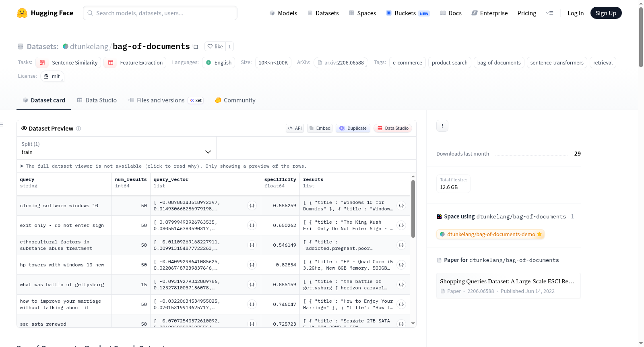This screenshot has height=347, width=644.
Task: Click the bag-of-documents tag
Action: [499, 62]
